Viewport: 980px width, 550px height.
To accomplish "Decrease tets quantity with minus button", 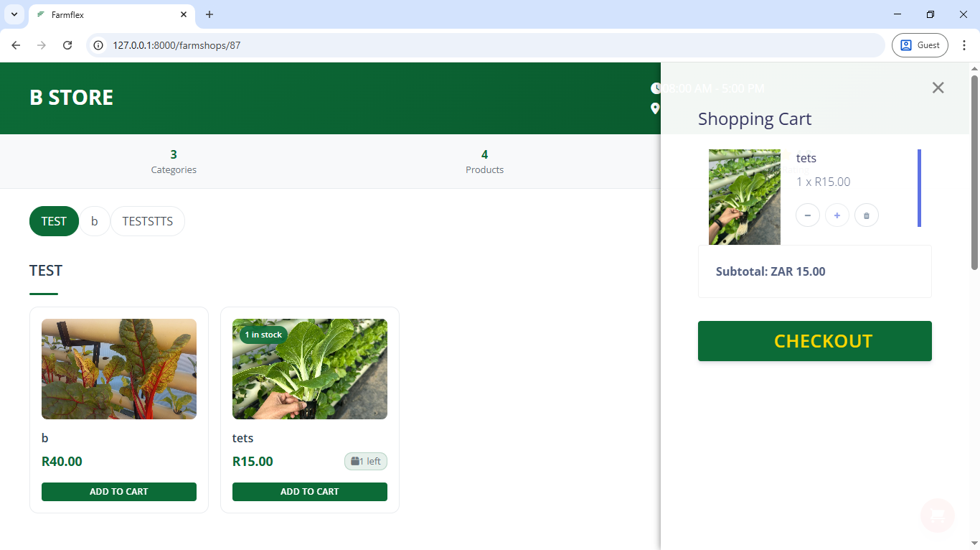I will pos(808,215).
